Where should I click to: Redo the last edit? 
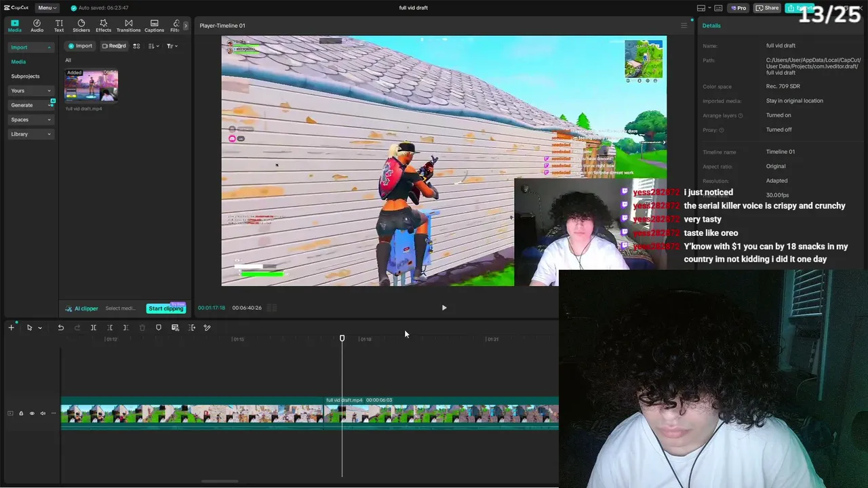77,327
